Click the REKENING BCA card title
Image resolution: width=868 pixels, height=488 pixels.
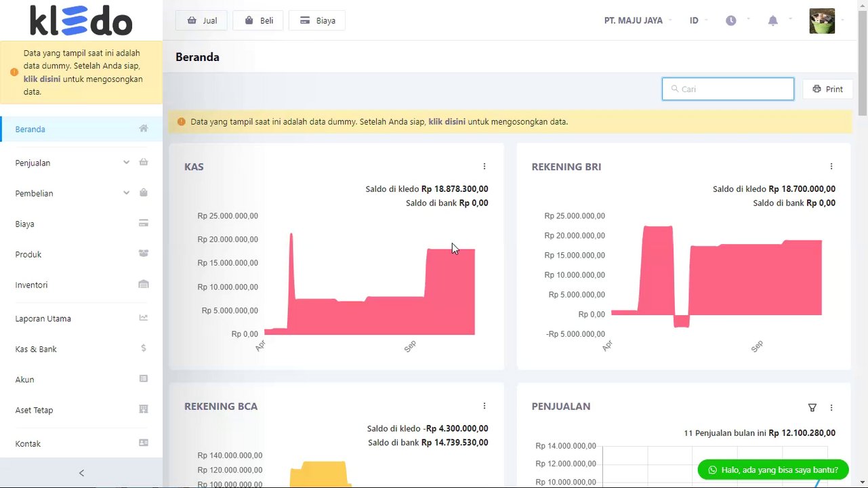click(x=221, y=407)
